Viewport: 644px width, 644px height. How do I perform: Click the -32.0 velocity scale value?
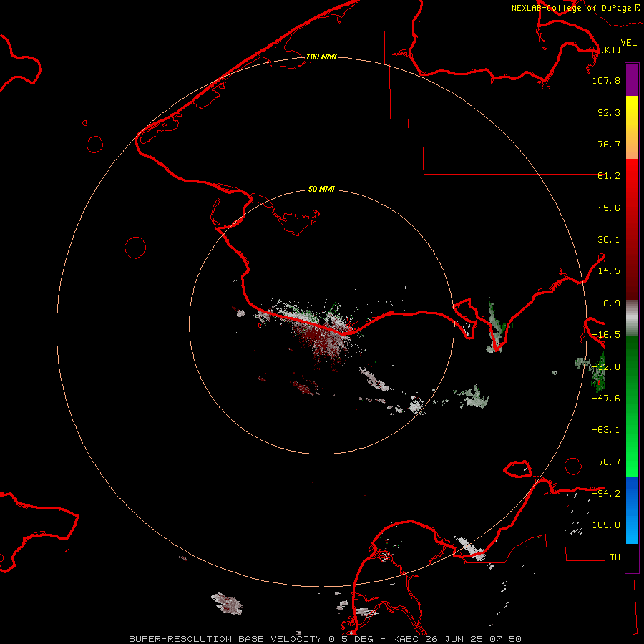[x=606, y=367]
